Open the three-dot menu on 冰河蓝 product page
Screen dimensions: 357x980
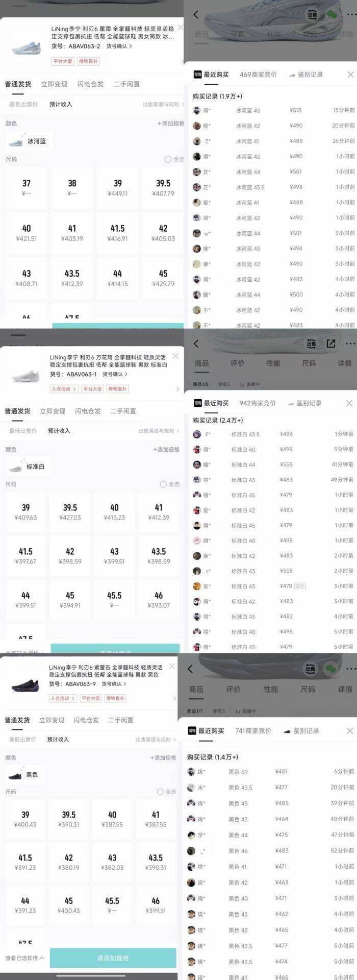point(350,15)
